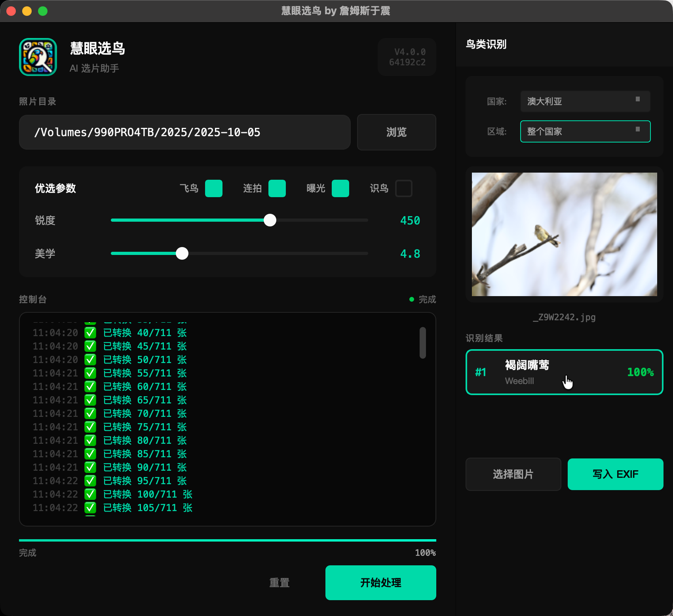Open the 区域 region dropdown
The width and height of the screenshot is (673, 616).
[585, 131]
